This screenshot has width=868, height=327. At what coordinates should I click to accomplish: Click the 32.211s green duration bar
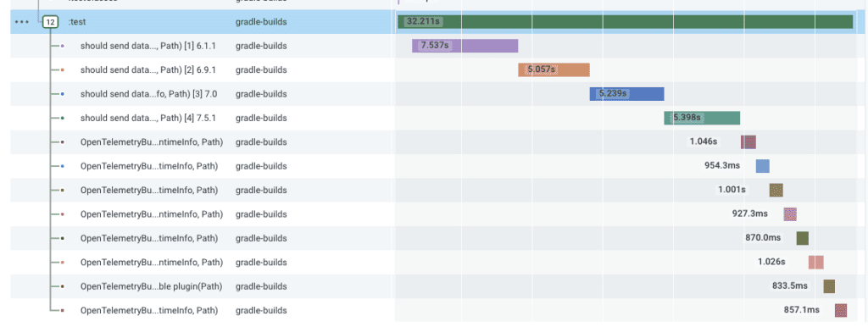pyautogui.click(x=625, y=21)
